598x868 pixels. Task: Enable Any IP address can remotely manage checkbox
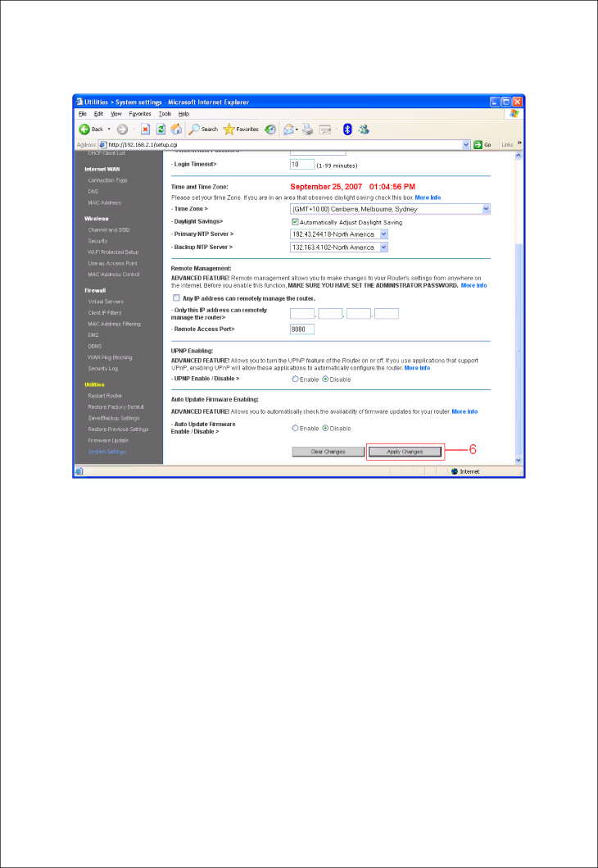(176, 298)
